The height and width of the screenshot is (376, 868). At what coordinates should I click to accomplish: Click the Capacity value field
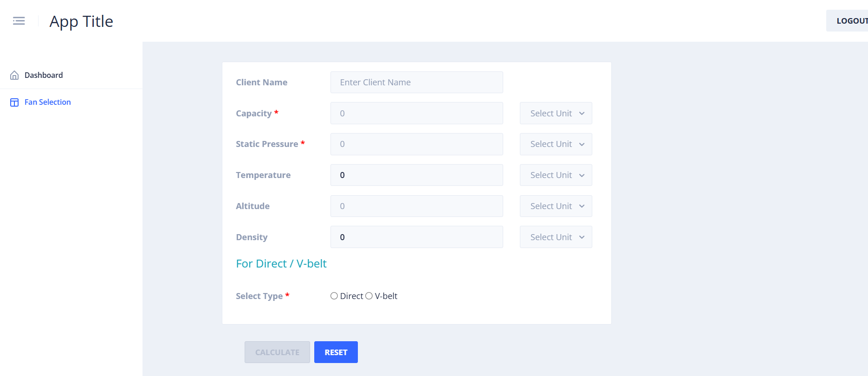416,113
